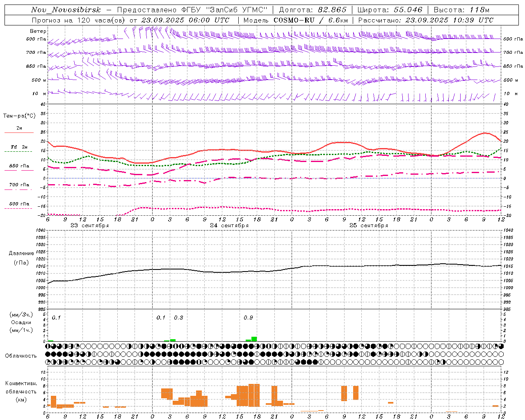Click the '23 сентября' date label
The image size is (525, 420).
coord(90,226)
